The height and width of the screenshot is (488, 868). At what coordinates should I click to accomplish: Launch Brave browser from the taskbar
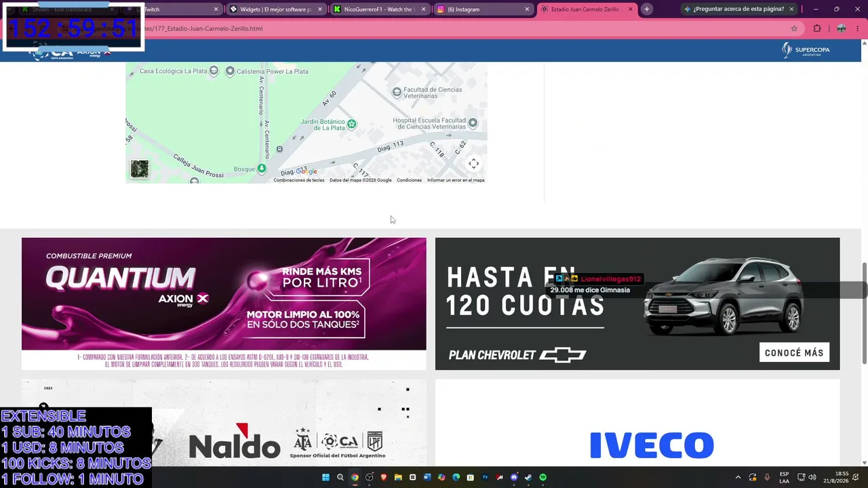point(384,477)
